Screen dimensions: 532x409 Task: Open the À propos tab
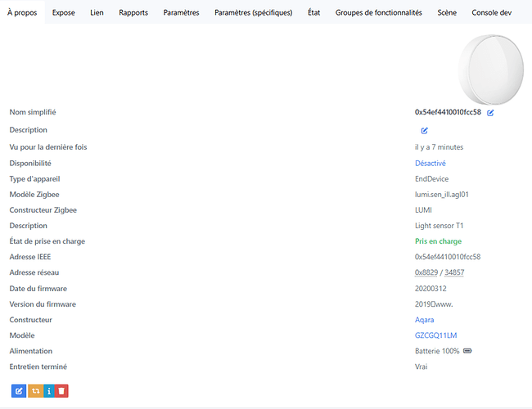pyautogui.click(x=22, y=12)
